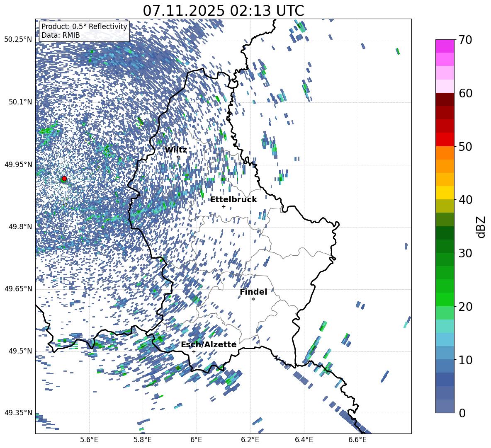Screen dimensions: 491x448
Task: Click the Esch/Alzette station cross marker
Action: tap(194, 351)
